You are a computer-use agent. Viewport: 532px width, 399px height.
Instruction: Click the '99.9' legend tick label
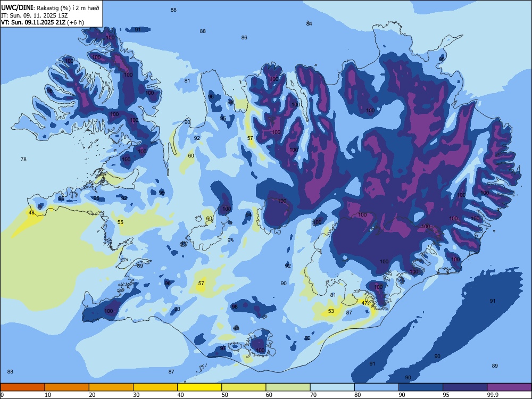pyautogui.click(x=492, y=395)
